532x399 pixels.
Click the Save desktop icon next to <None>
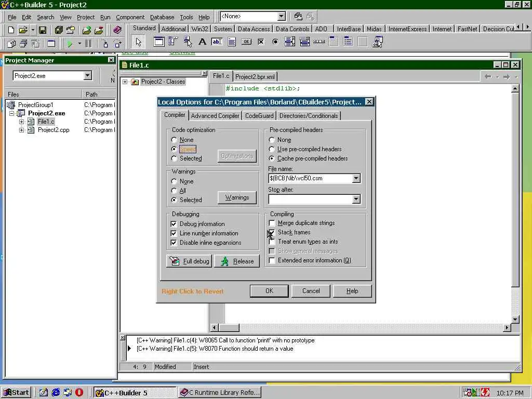pyautogui.click(x=298, y=16)
